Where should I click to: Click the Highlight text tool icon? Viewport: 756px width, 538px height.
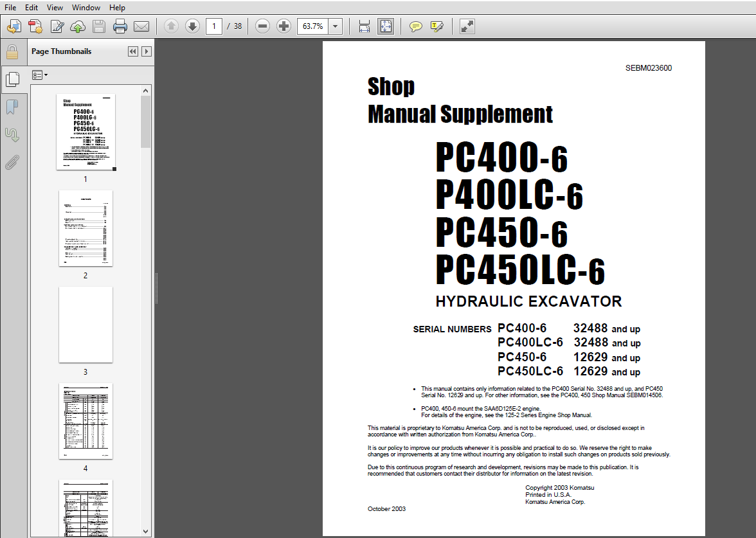coord(437,26)
